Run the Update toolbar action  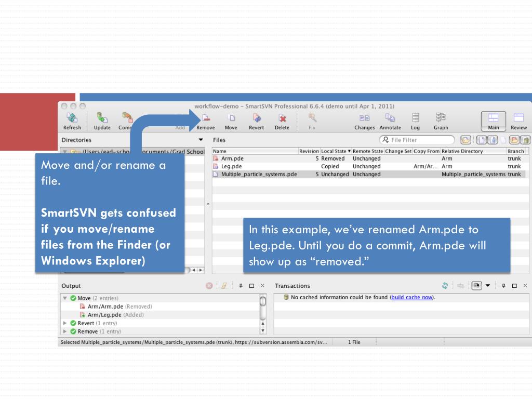tap(102, 121)
